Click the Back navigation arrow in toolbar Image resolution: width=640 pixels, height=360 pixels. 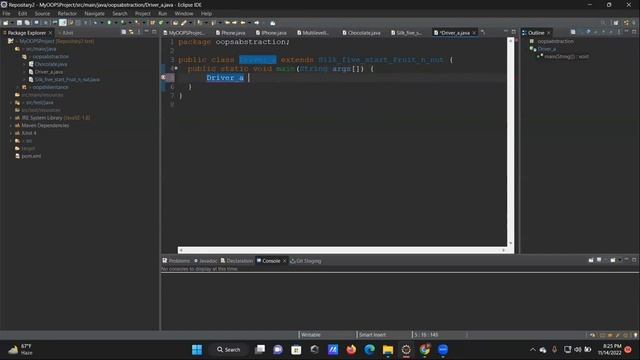(x=243, y=23)
